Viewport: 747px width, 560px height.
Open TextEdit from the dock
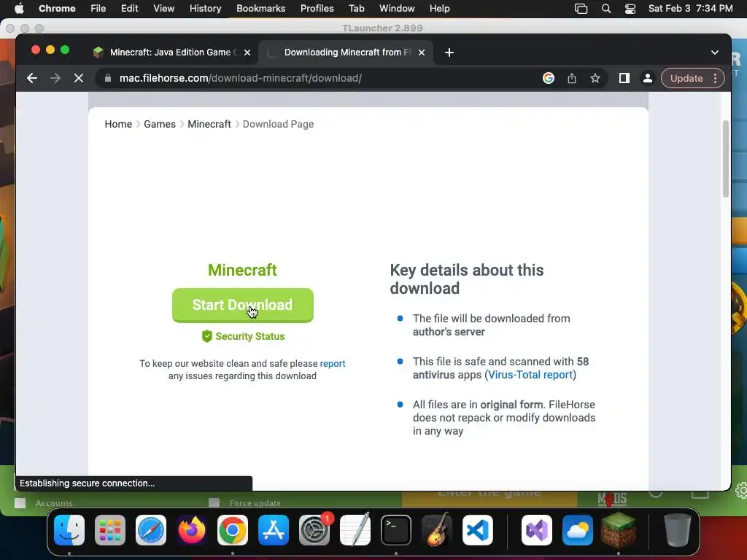tap(355, 529)
